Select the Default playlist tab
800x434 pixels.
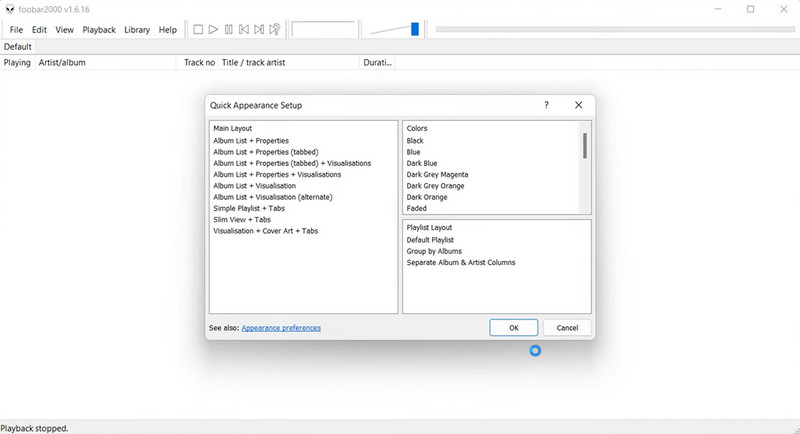17,46
